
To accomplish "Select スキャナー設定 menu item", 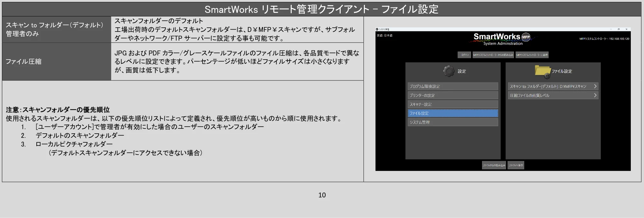I will tap(453, 104).
